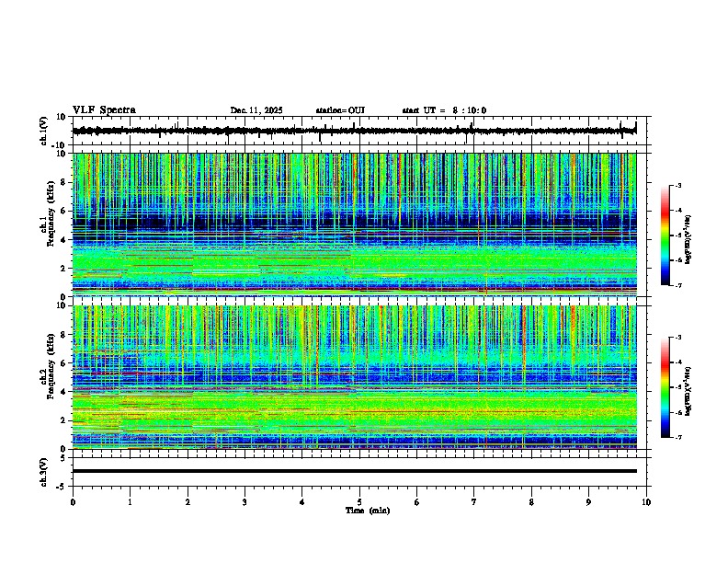This screenshot has height=563, width=728.
Task: Click the ch.3 flat black waveform line
Action: coord(354,471)
